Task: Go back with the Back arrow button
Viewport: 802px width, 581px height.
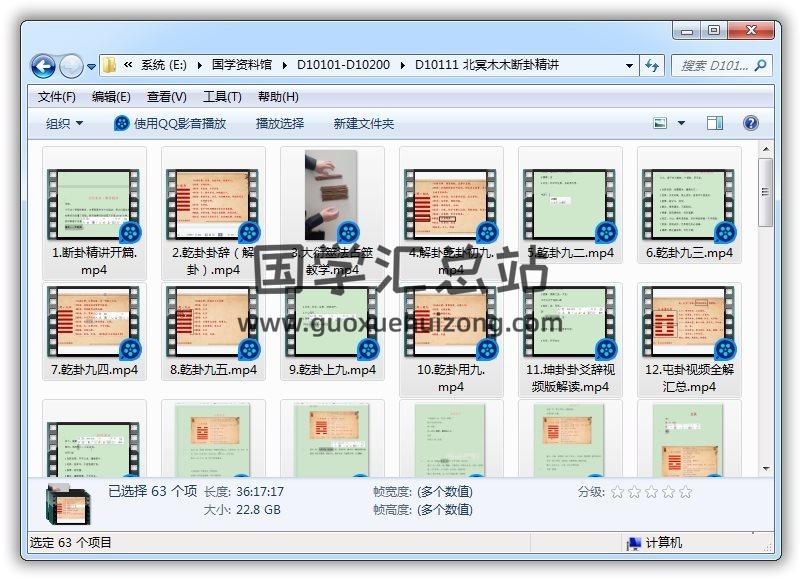Action: pyautogui.click(x=43, y=66)
